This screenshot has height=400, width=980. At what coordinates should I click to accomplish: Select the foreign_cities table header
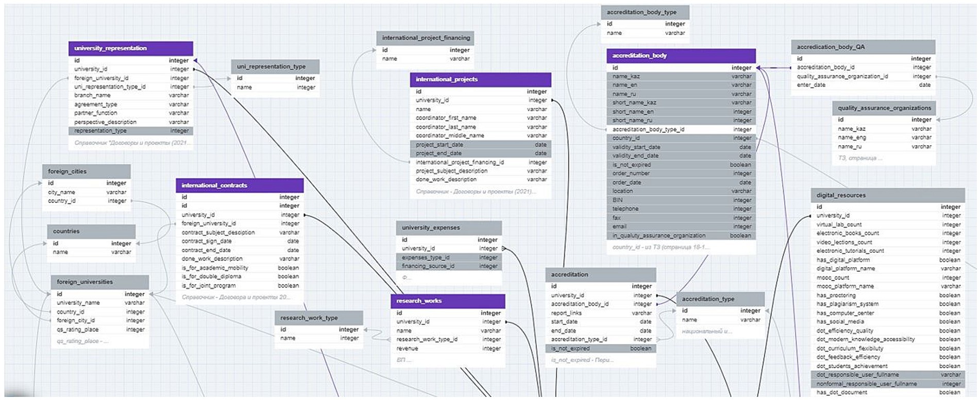pos(87,171)
